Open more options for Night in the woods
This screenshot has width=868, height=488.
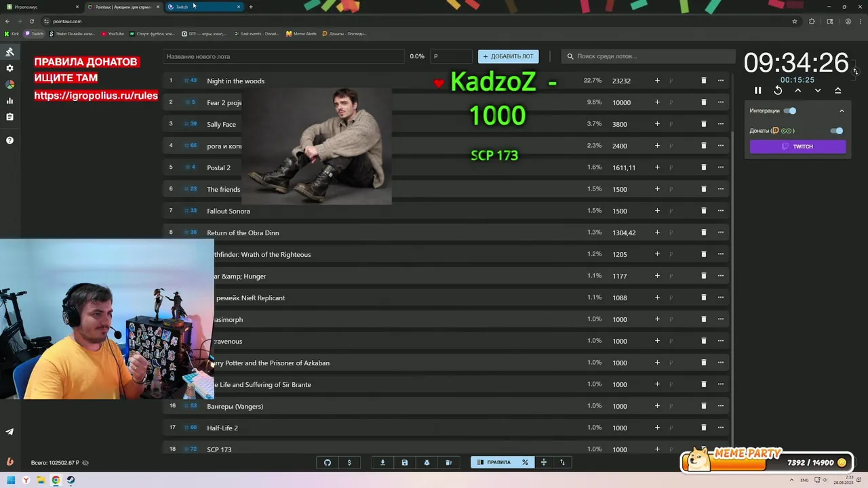click(x=720, y=81)
